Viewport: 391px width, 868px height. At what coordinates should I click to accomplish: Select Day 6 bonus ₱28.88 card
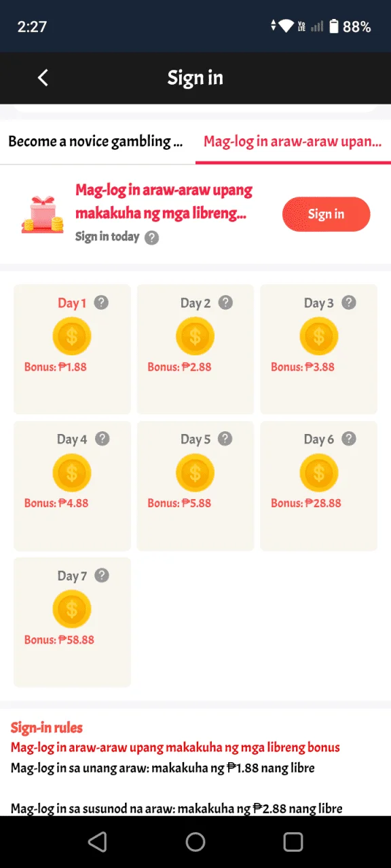pyautogui.click(x=318, y=486)
